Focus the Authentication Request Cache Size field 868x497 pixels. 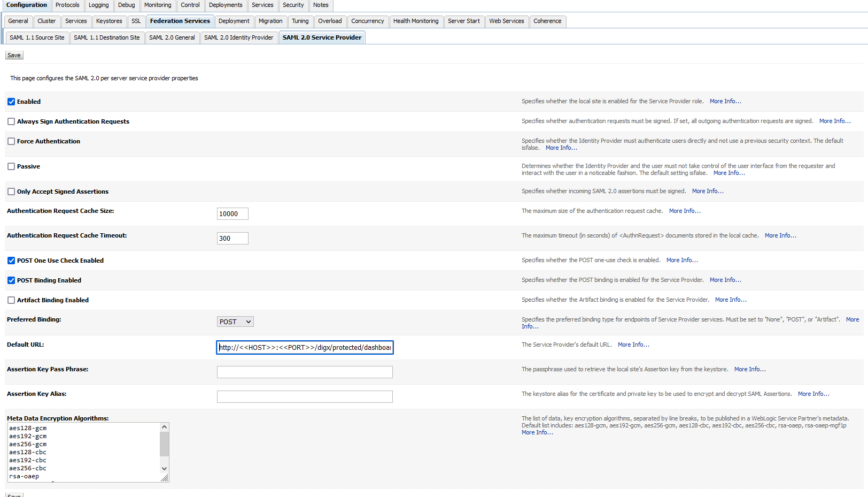point(232,214)
